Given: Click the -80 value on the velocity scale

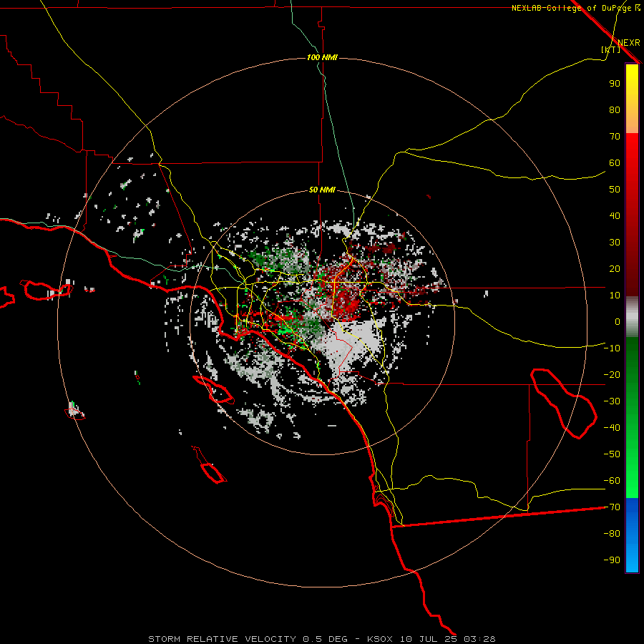Looking at the screenshot, I should 612,534.
